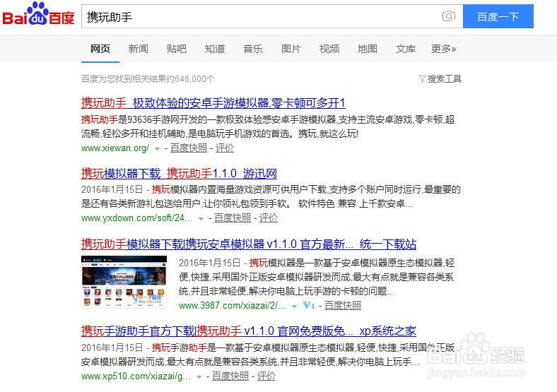Open result 携玩手游助手官方下载 xp系统之家
557x392 pixels.
(x=249, y=331)
